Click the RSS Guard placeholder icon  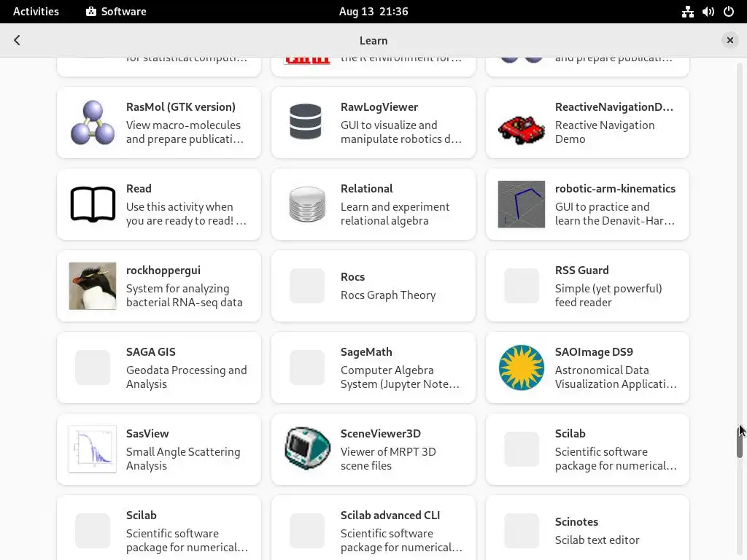click(522, 286)
